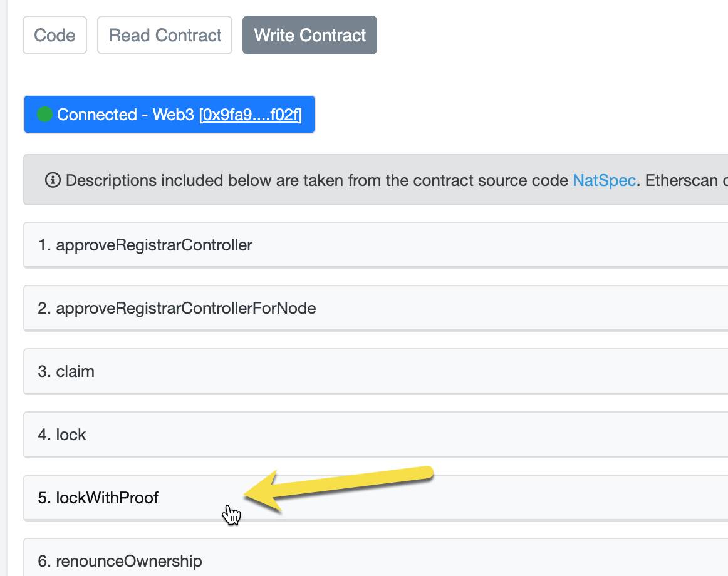Viewport: 728px width, 576px height.
Task: Select the Write Contract tab
Action: coord(309,35)
